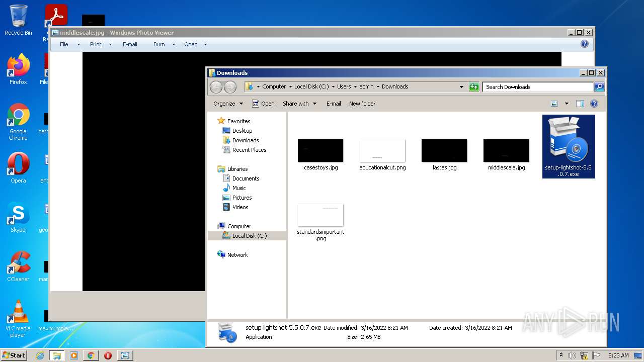
Task: Click Computer in address breadcrumb
Action: point(274,86)
